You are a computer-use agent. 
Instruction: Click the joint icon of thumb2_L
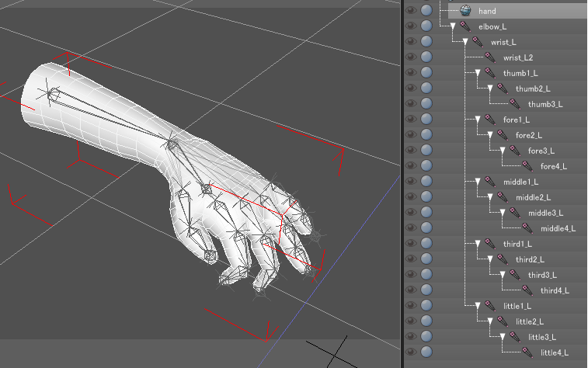click(503, 89)
